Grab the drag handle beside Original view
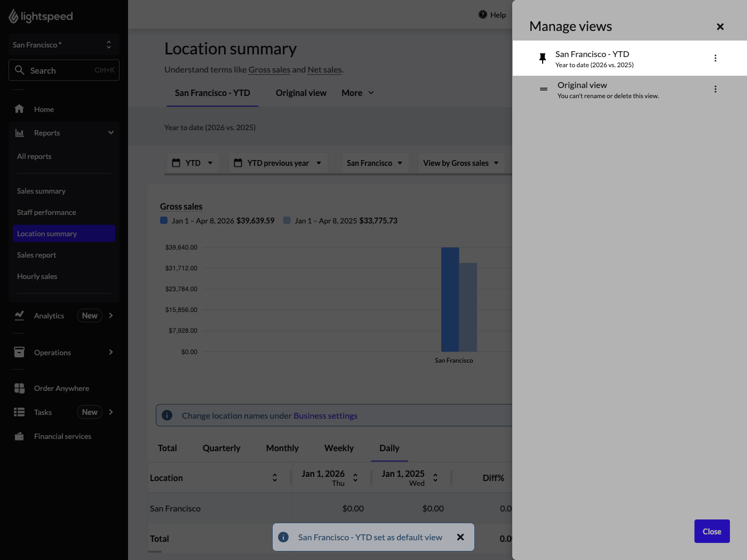Viewport: 747px width, 560px height. [x=543, y=89]
